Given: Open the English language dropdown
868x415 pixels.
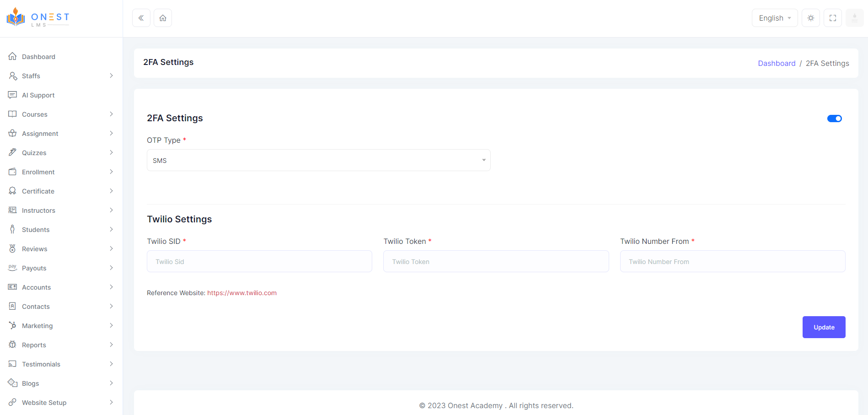Looking at the screenshot, I should pyautogui.click(x=774, y=17).
